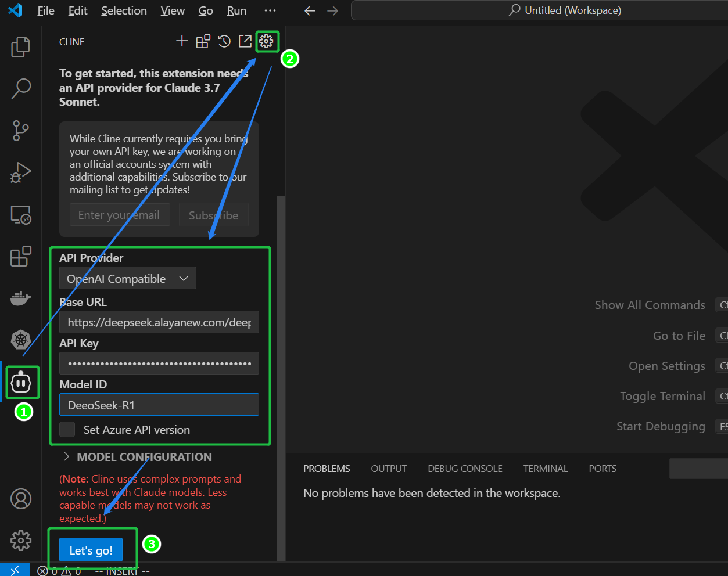Viewport: 728px width, 576px height.
Task: Click the Subscribe button
Action: tap(213, 215)
